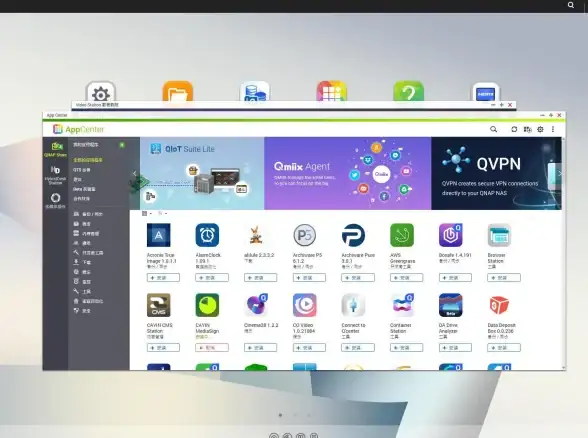
Task: Open the Archiware P5 app icon
Action: [304, 235]
